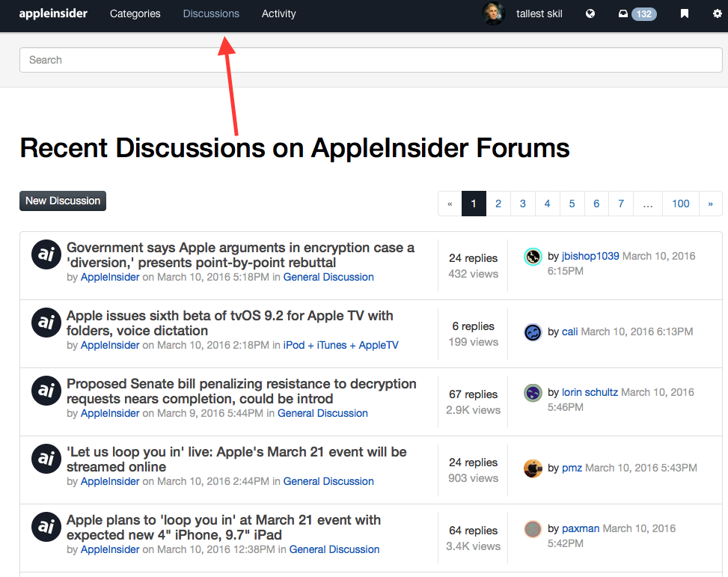Focus the Search field
The width and height of the screenshot is (728, 577).
(371, 60)
